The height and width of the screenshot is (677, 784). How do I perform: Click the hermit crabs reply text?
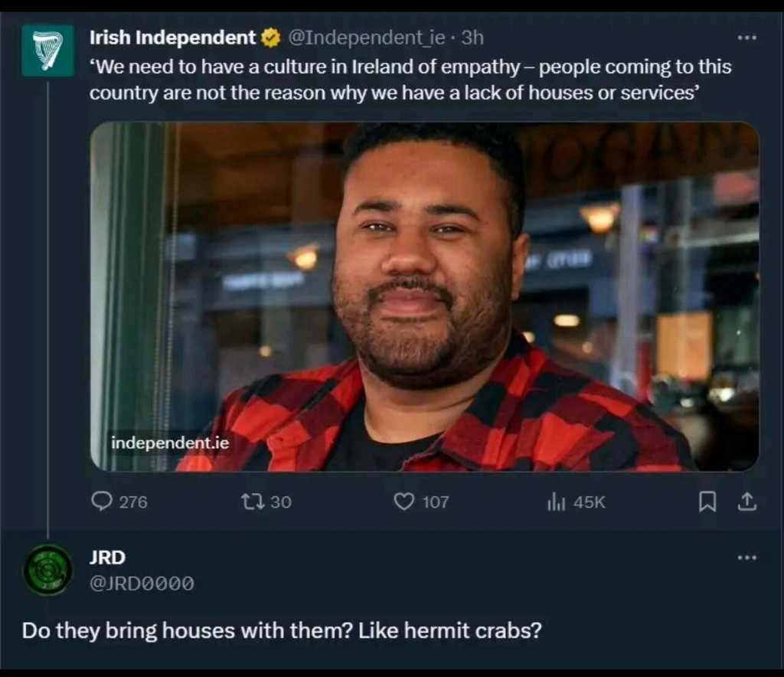(282, 631)
